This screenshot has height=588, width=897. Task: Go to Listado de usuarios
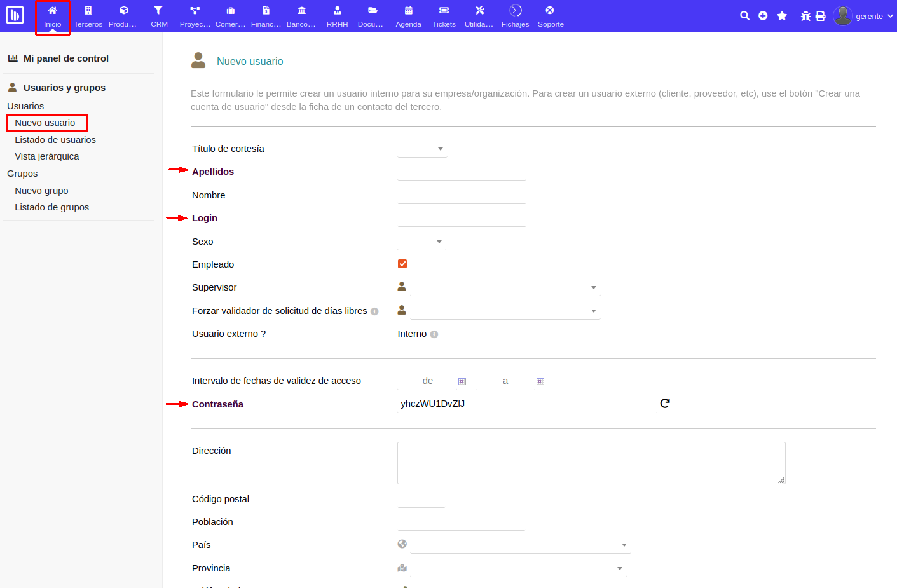point(55,140)
